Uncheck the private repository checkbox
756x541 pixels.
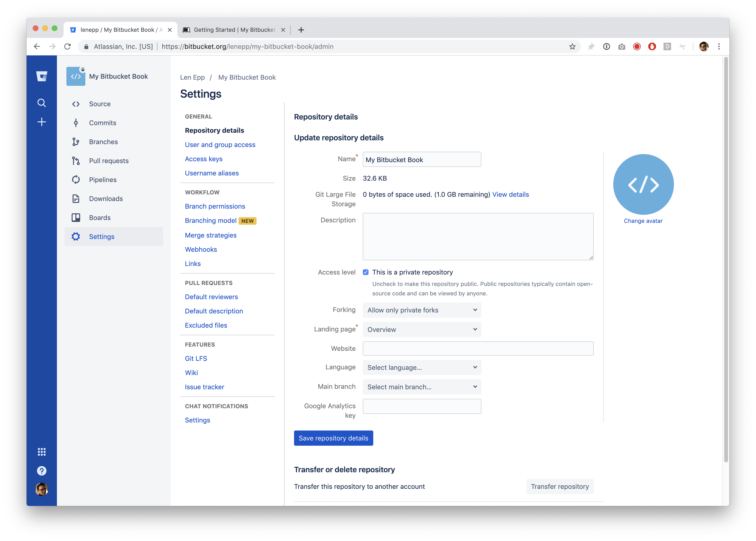pos(365,272)
